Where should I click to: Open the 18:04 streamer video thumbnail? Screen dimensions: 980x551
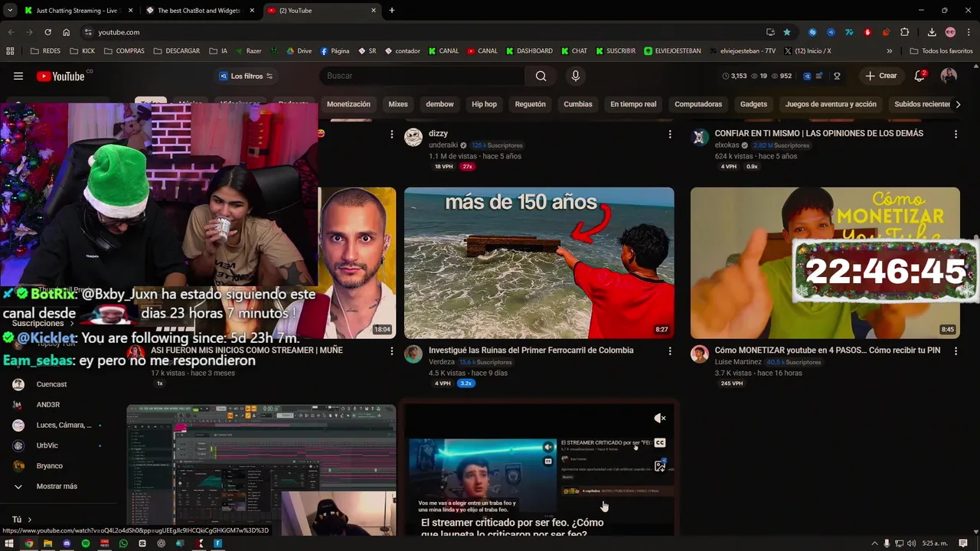pyautogui.click(x=357, y=262)
